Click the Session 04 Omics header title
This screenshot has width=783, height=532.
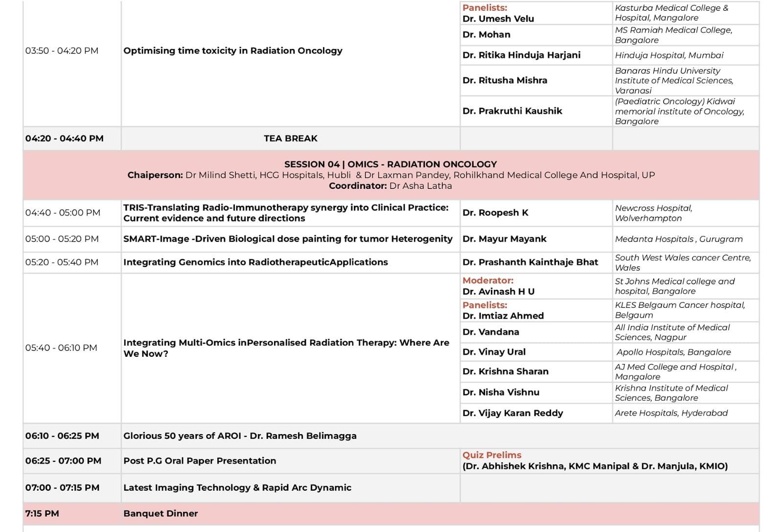390,164
